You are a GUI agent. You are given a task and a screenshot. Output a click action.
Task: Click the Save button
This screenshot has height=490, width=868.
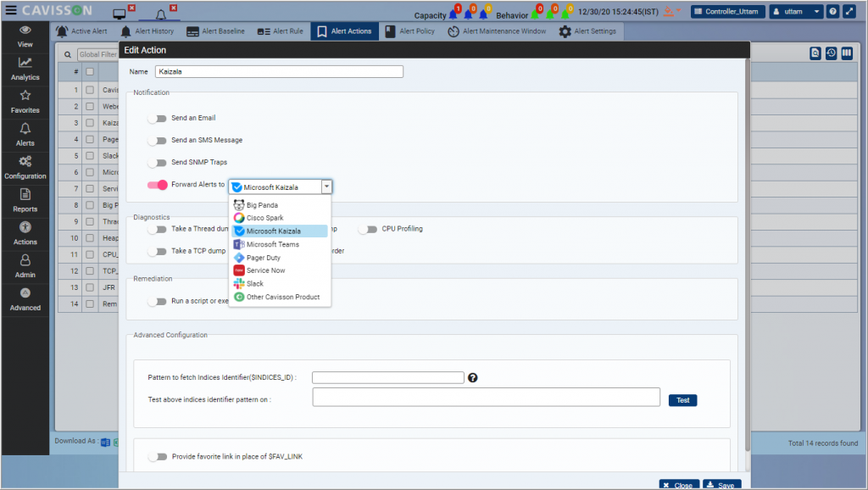tap(722, 484)
